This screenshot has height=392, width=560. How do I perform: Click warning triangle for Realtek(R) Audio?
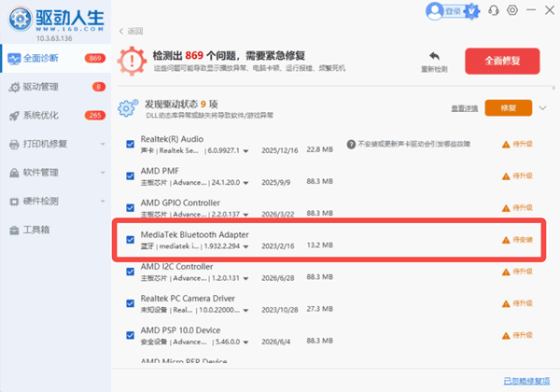pos(506,145)
